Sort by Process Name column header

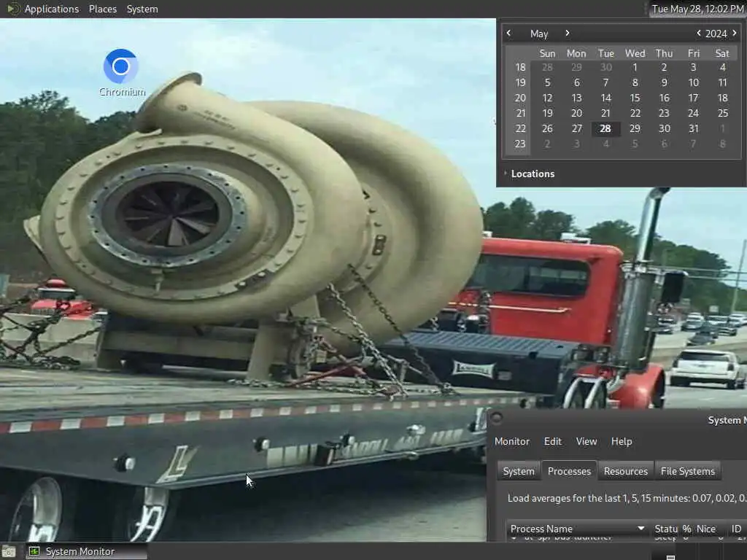[577, 529]
